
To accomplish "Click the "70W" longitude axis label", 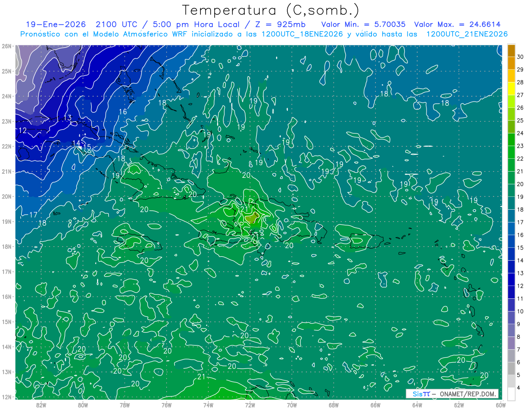I will pyautogui.click(x=292, y=405).
